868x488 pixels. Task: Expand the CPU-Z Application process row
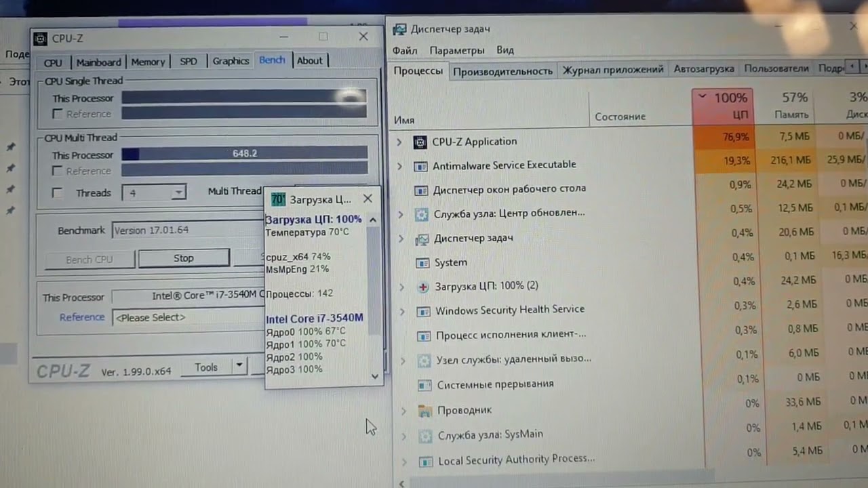click(399, 142)
